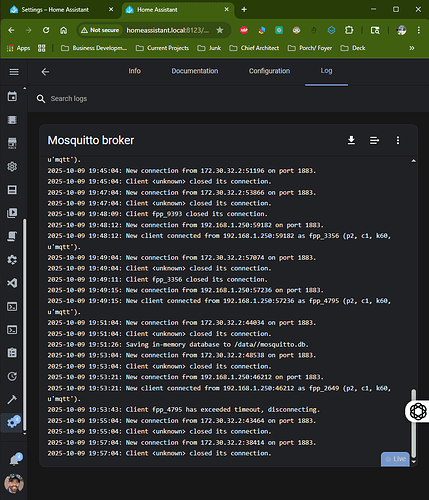The image size is (429, 500).
Task: Open the user profile avatar in sidebar
Action: pos(14,483)
